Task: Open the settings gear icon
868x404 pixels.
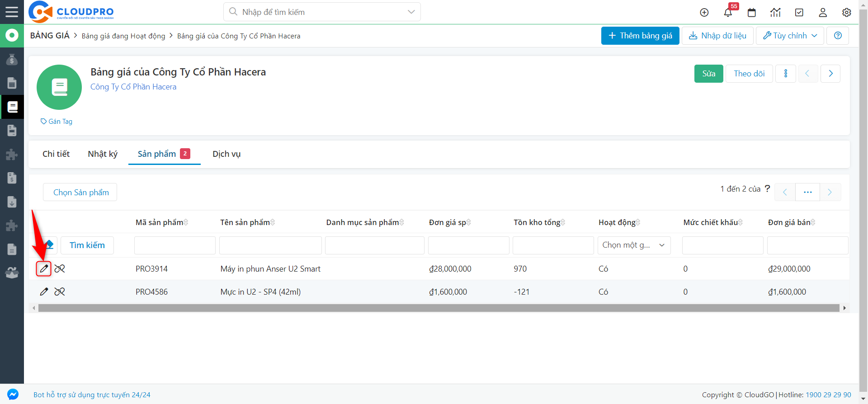Action: coord(847,13)
